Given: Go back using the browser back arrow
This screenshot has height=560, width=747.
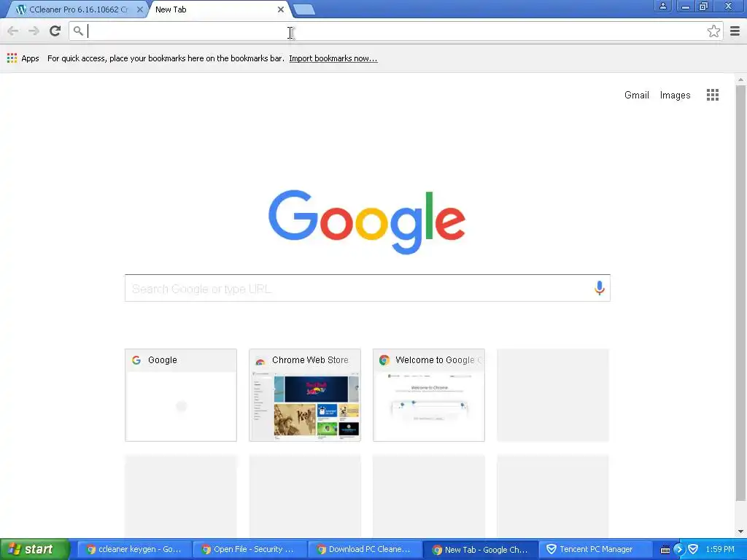Looking at the screenshot, I should click(13, 31).
